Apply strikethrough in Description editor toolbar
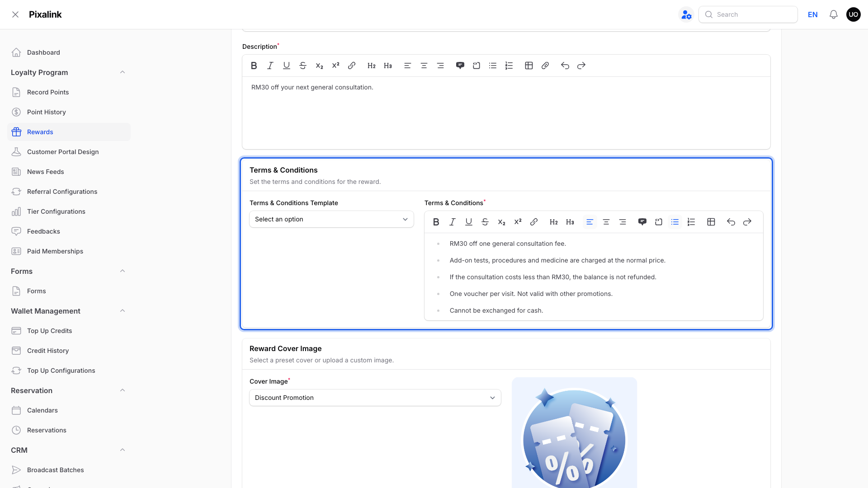The image size is (868, 488). pos(303,66)
